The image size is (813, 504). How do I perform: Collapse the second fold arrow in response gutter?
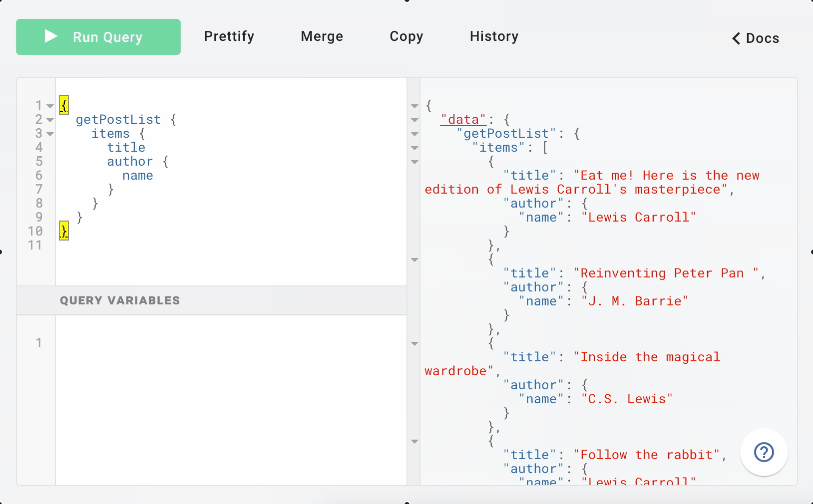pos(414,120)
